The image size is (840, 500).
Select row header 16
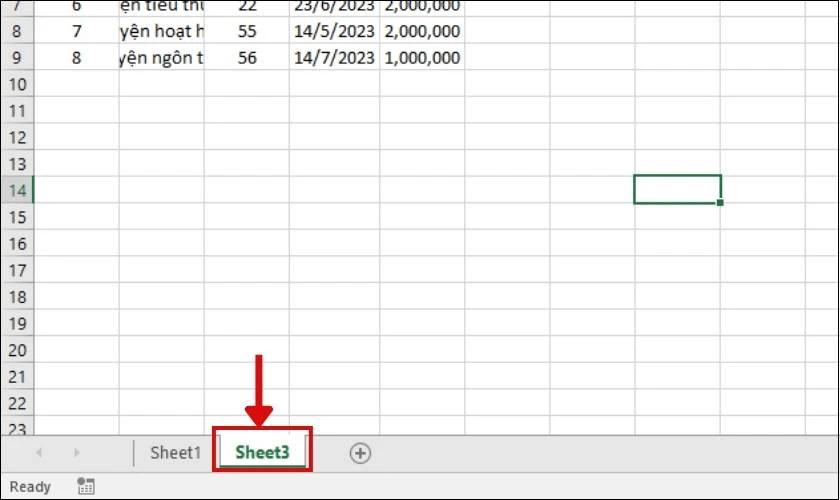click(17, 244)
